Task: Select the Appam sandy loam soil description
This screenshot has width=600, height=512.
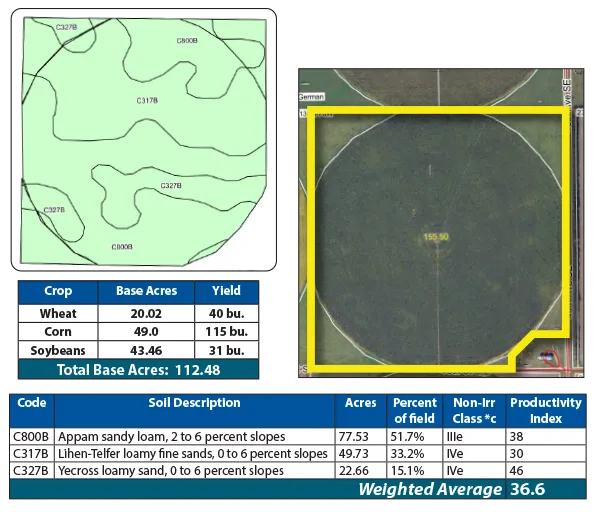Action: pyautogui.click(x=171, y=437)
